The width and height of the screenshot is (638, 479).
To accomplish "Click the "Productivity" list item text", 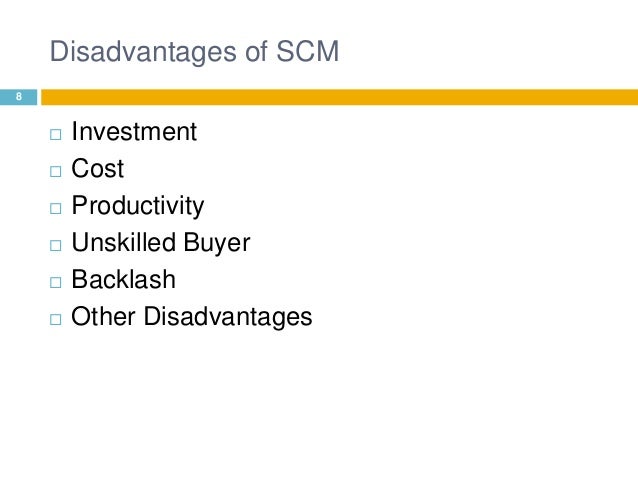I will point(138,206).
